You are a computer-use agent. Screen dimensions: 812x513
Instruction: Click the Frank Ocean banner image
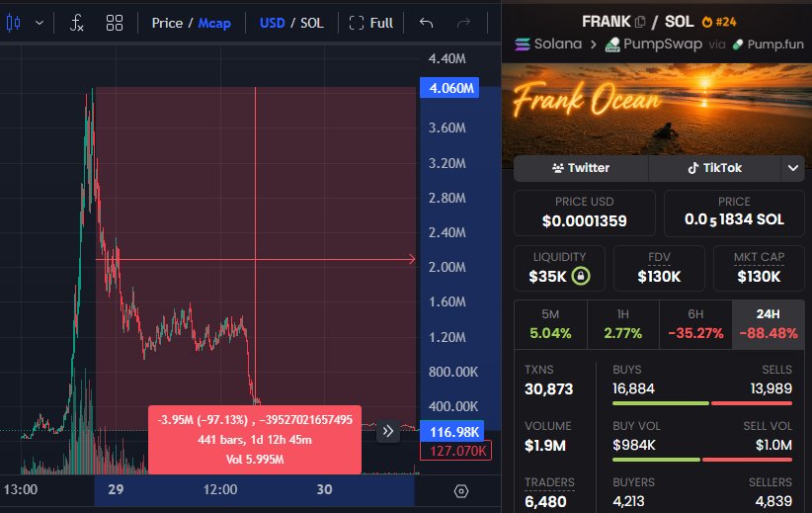tap(657, 109)
